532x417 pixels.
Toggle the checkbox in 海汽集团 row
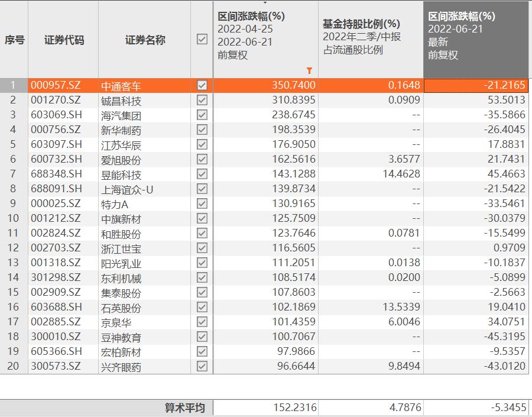202,115
